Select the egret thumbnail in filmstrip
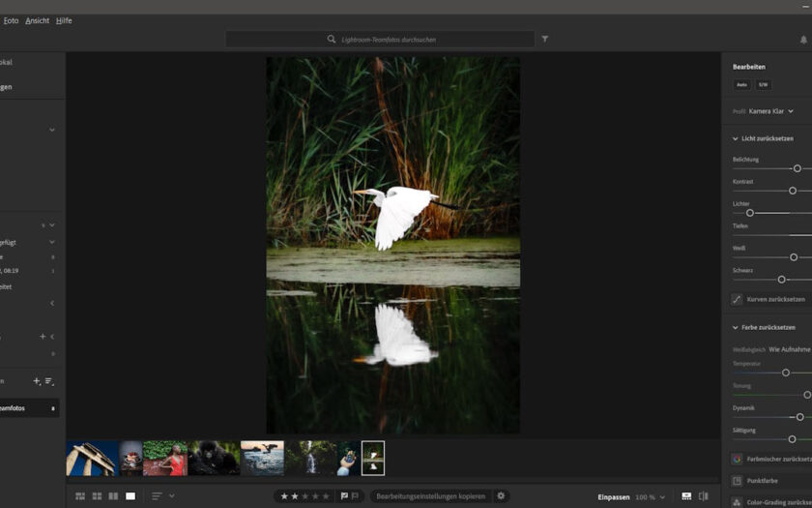812x508 pixels. pyautogui.click(x=373, y=459)
